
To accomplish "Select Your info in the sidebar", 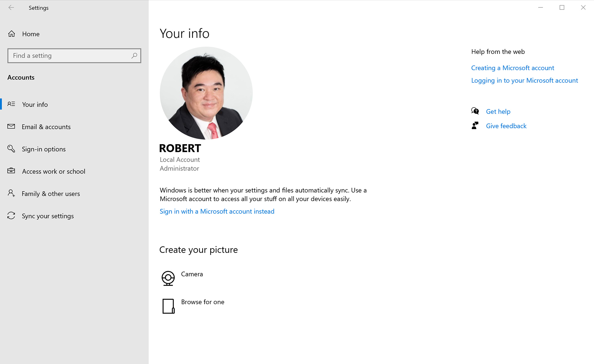I will [35, 104].
